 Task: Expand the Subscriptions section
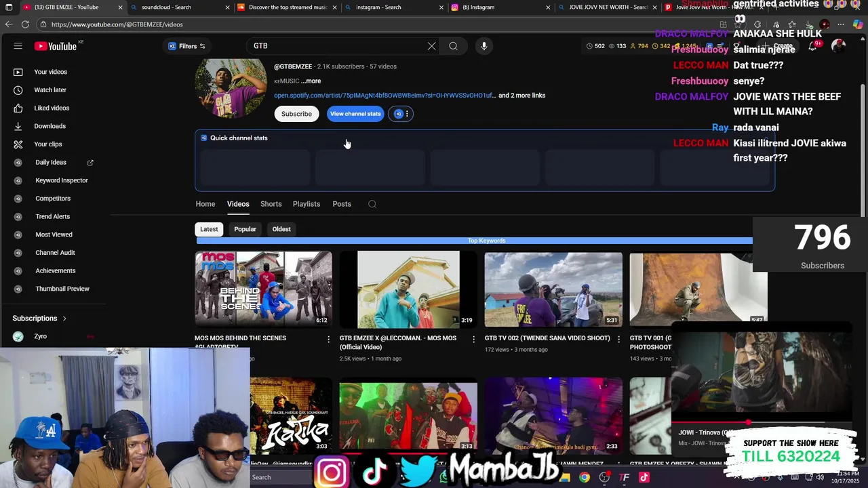coord(39,319)
